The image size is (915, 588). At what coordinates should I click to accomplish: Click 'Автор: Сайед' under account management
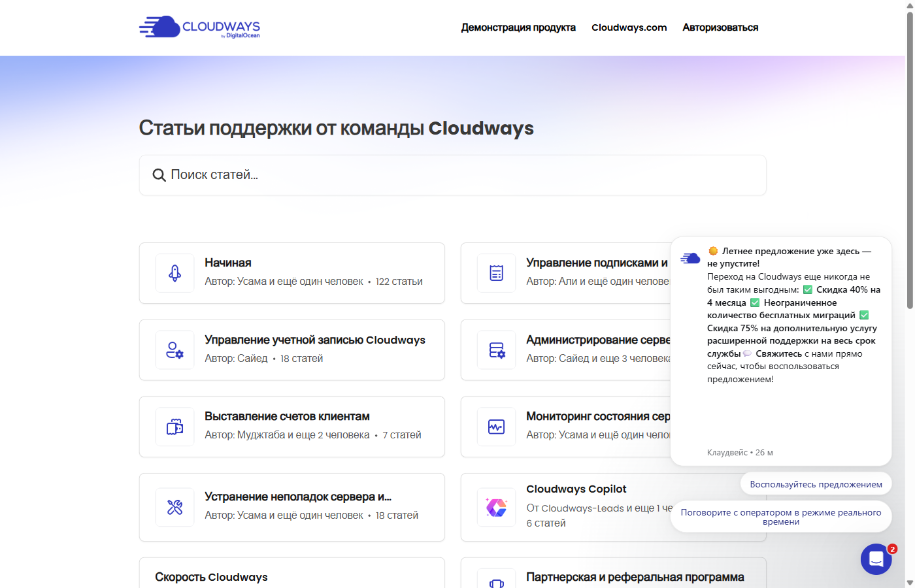click(x=236, y=359)
